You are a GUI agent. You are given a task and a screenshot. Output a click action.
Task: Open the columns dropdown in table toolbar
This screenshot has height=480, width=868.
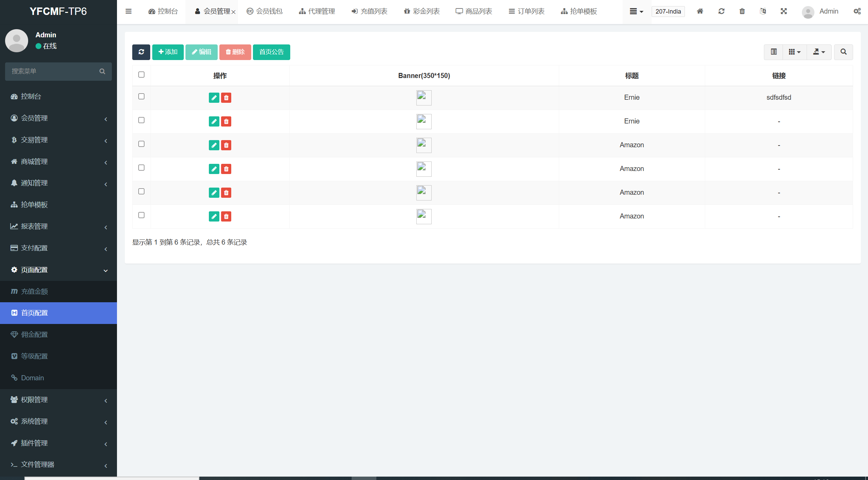tap(794, 52)
